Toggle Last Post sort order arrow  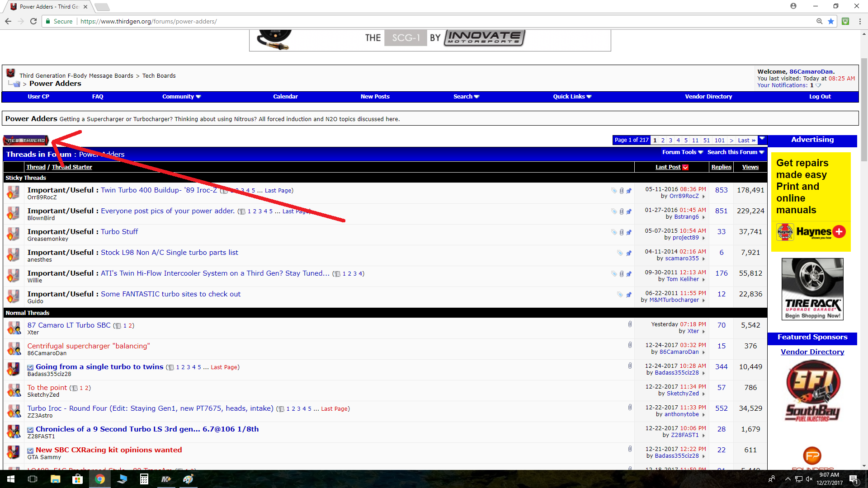coord(685,167)
